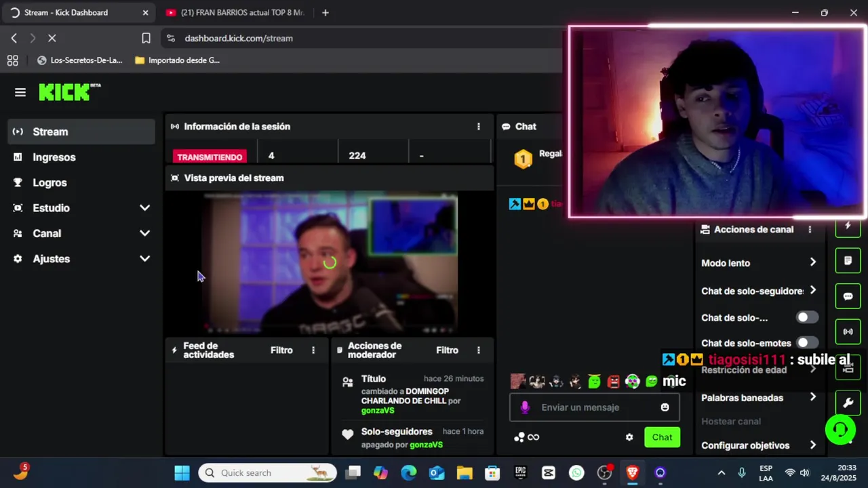Click the taskbar Quick search box

coord(267,473)
